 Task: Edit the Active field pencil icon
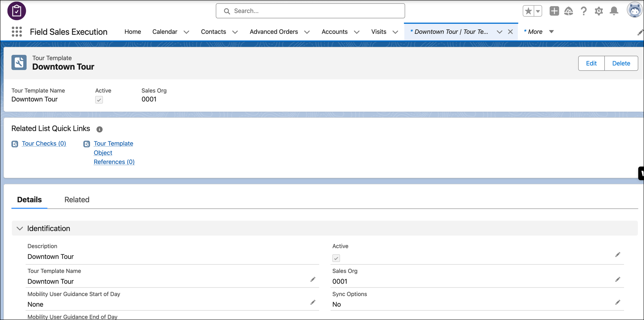617,255
